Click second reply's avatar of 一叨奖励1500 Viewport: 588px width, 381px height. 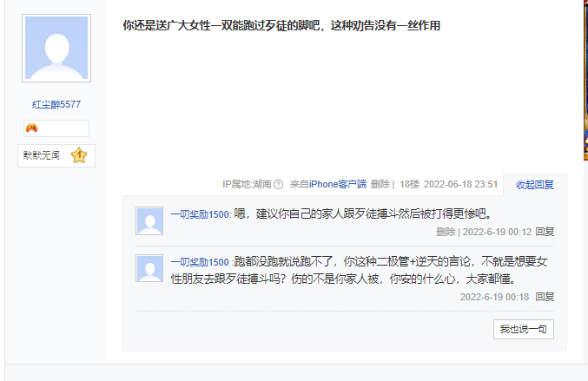tap(149, 268)
